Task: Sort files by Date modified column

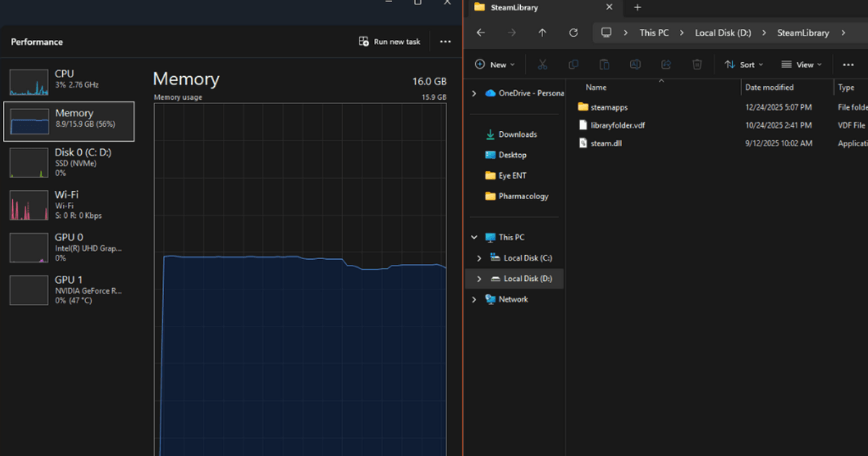Action: click(770, 87)
